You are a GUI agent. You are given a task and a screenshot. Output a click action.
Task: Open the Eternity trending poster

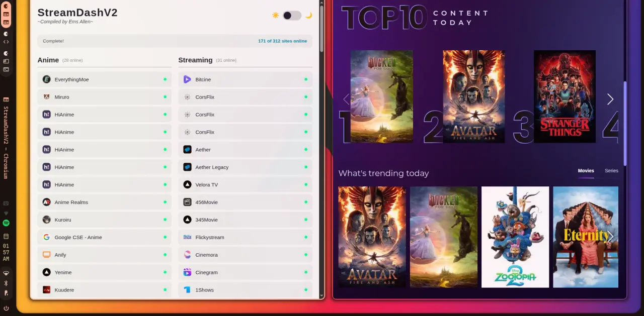(586, 237)
